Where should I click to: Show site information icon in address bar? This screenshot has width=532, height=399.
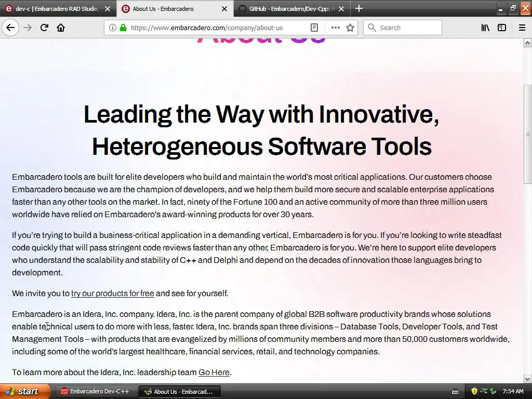112,28
